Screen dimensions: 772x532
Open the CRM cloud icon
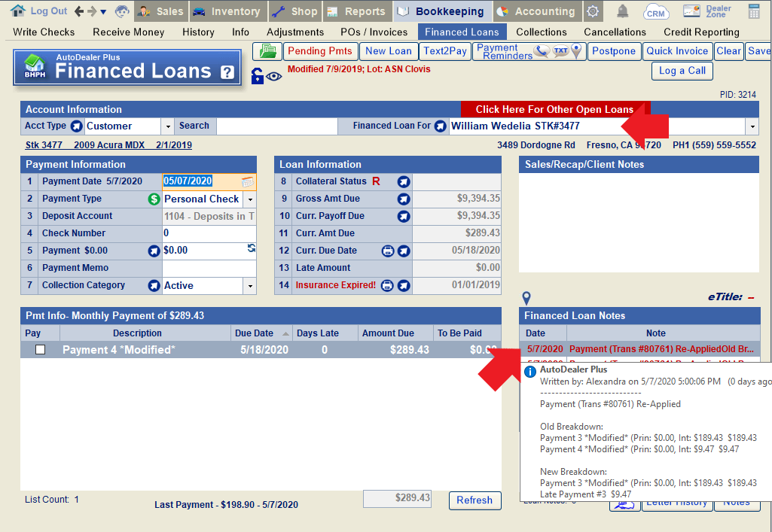tap(655, 11)
